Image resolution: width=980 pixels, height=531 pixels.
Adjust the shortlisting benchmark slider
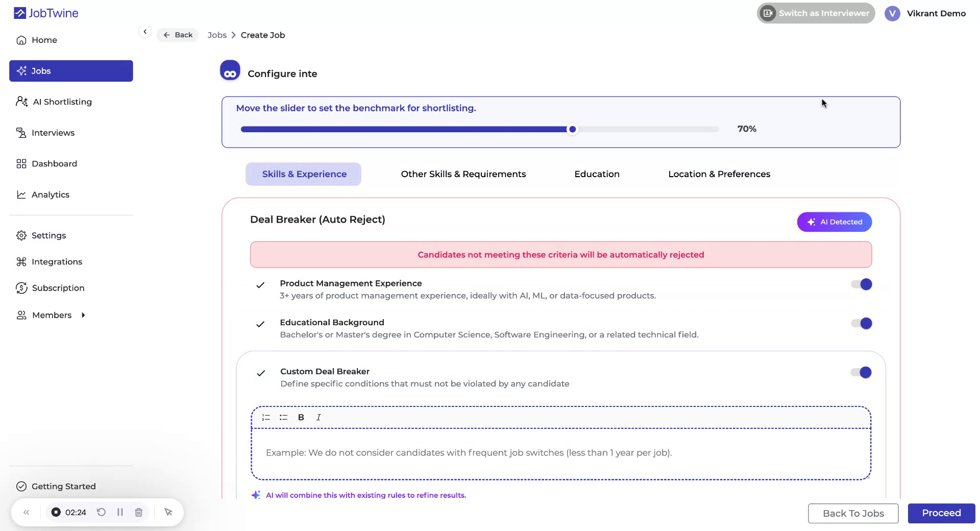coord(572,129)
